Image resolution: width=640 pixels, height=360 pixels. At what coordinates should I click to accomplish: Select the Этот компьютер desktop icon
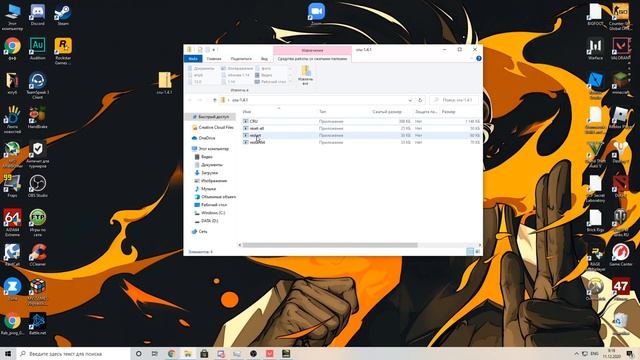(12, 17)
